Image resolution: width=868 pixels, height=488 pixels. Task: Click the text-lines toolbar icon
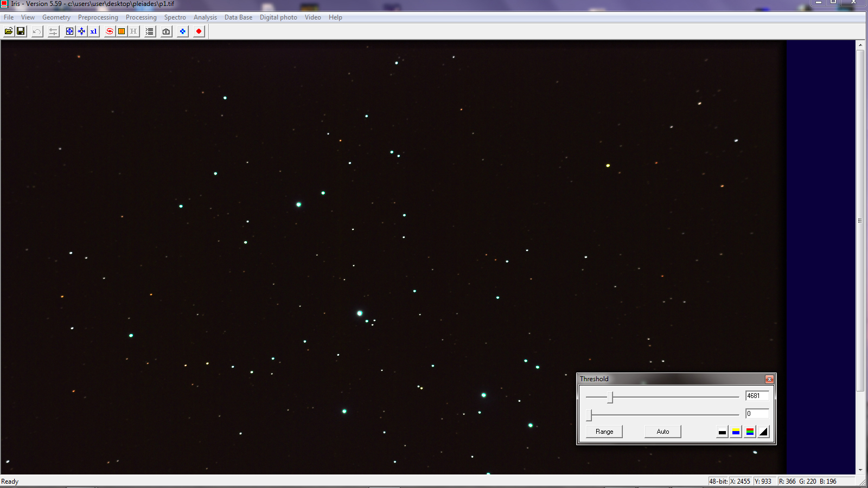[150, 31]
